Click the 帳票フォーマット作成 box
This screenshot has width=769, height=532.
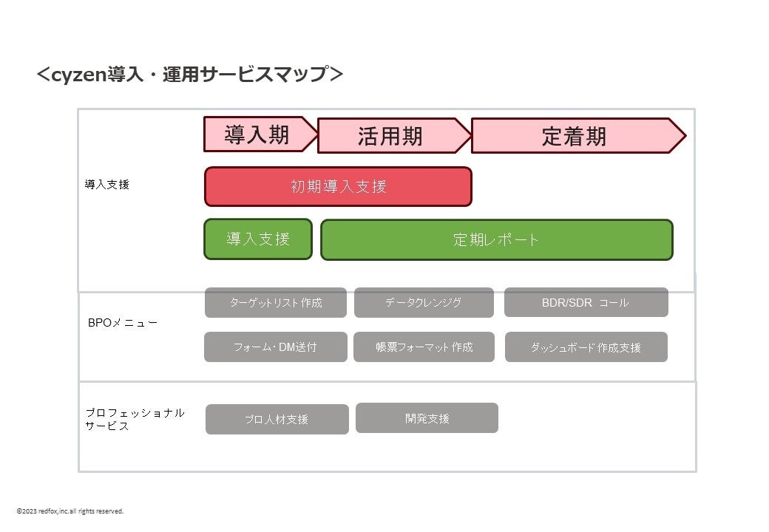click(x=424, y=347)
